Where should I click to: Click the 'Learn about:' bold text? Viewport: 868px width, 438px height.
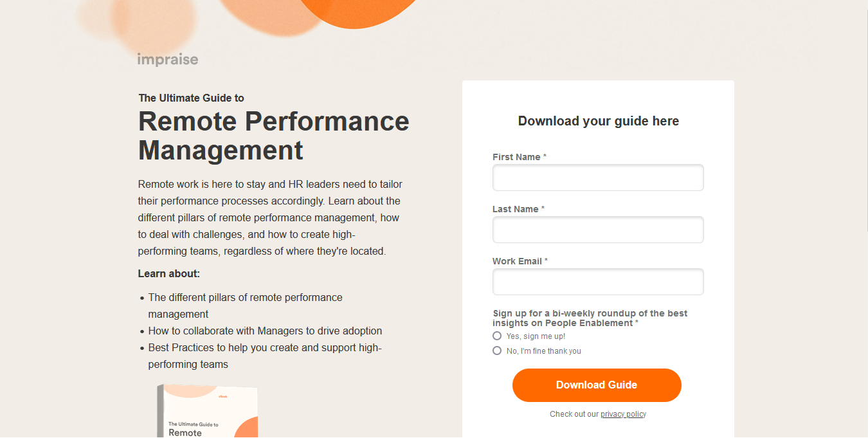click(x=169, y=274)
